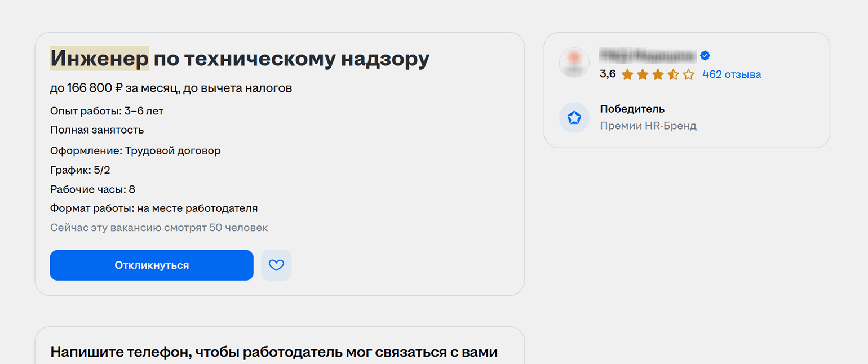Click the 3,6 rating number
868x364 pixels.
[x=607, y=74]
